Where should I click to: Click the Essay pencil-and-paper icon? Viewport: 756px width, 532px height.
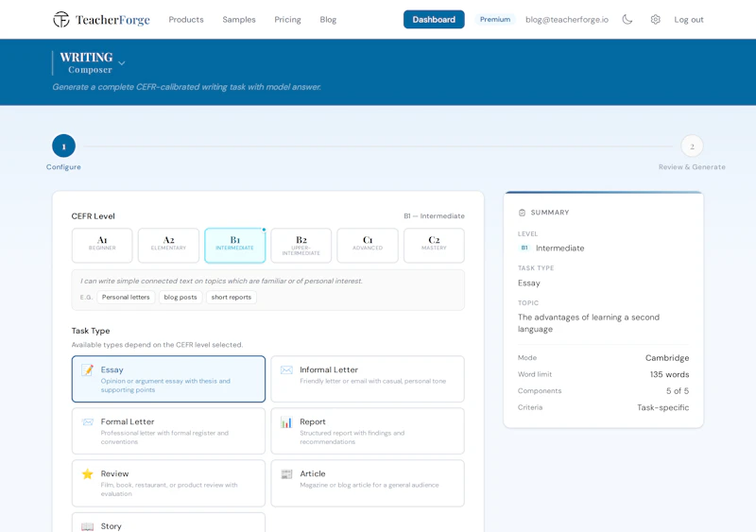(87, 369)
